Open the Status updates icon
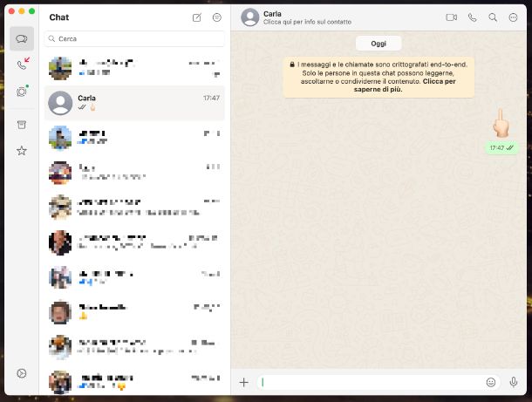This screenshot has height=402, width=532. pos(22,92)
